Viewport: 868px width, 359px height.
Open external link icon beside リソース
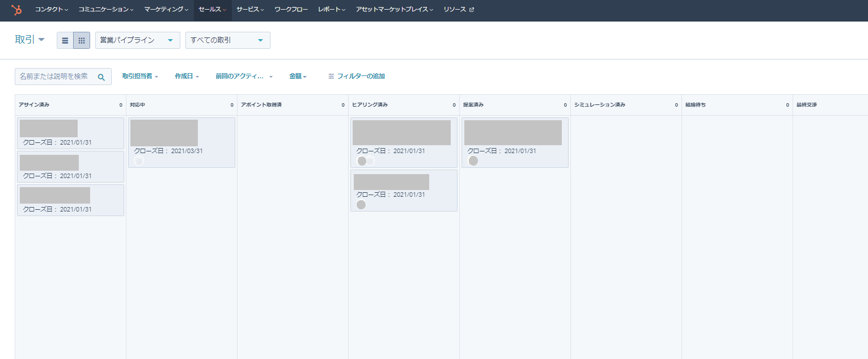(x=472, y=10)
